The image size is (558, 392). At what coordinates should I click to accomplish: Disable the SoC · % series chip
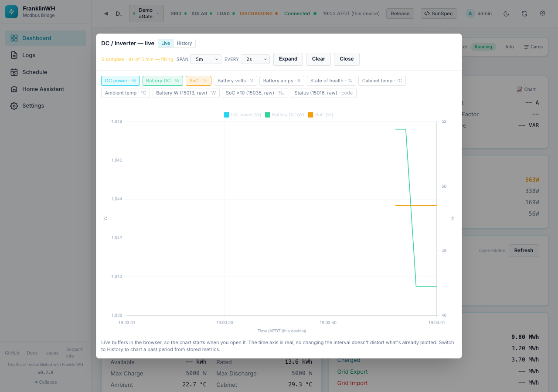click(x=198, y=81)
